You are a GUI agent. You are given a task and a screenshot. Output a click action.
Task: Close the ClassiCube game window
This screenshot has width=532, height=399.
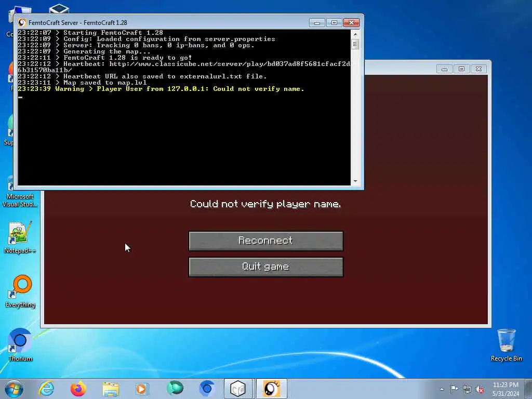478,69
